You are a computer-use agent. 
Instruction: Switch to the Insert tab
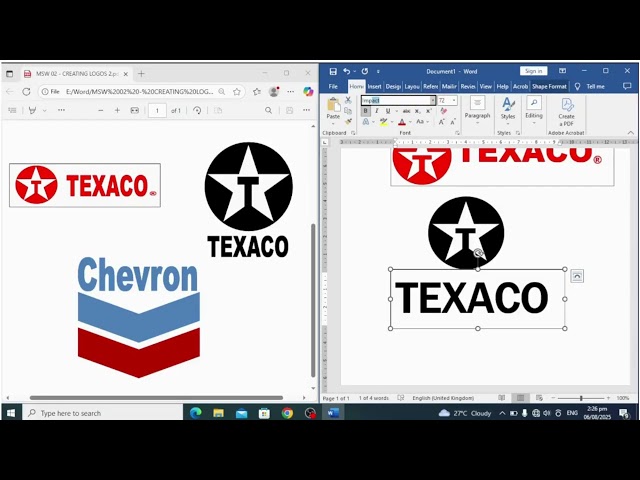coord(374,87)
